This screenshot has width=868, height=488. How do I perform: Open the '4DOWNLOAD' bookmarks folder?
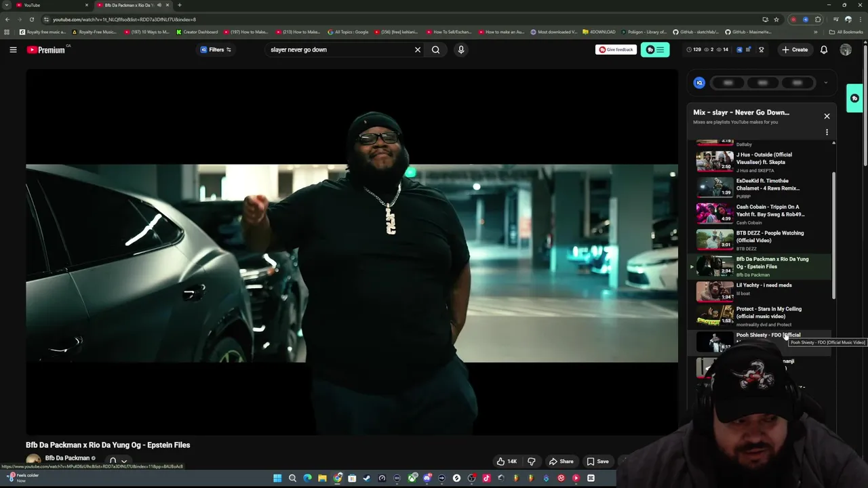[x=599, y=32]
